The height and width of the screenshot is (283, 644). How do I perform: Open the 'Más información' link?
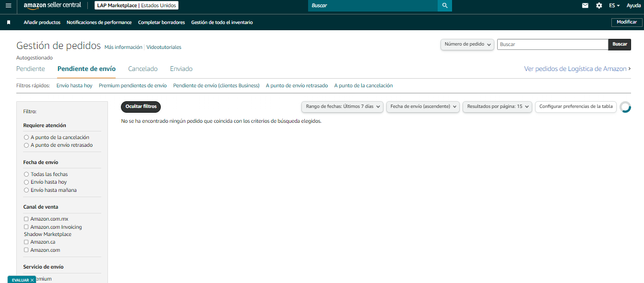point(123,47)
